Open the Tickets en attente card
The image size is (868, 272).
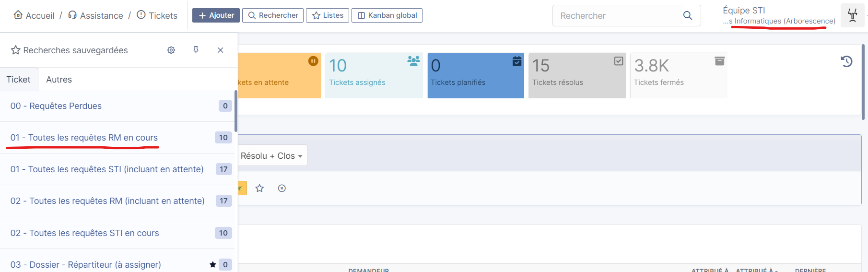pos(280,75)
